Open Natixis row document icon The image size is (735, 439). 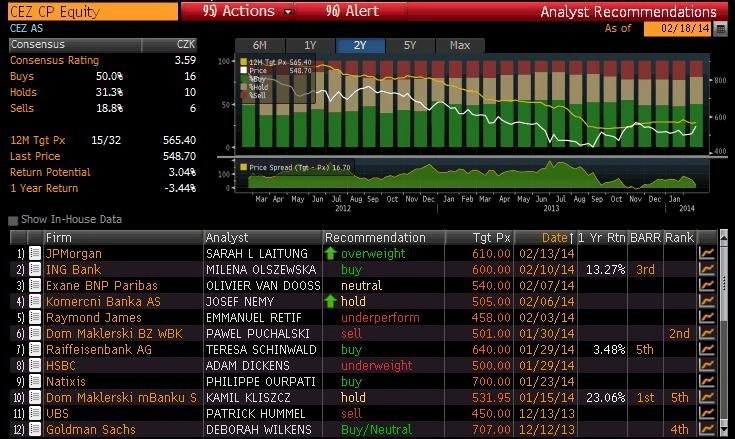pos(35,381)
